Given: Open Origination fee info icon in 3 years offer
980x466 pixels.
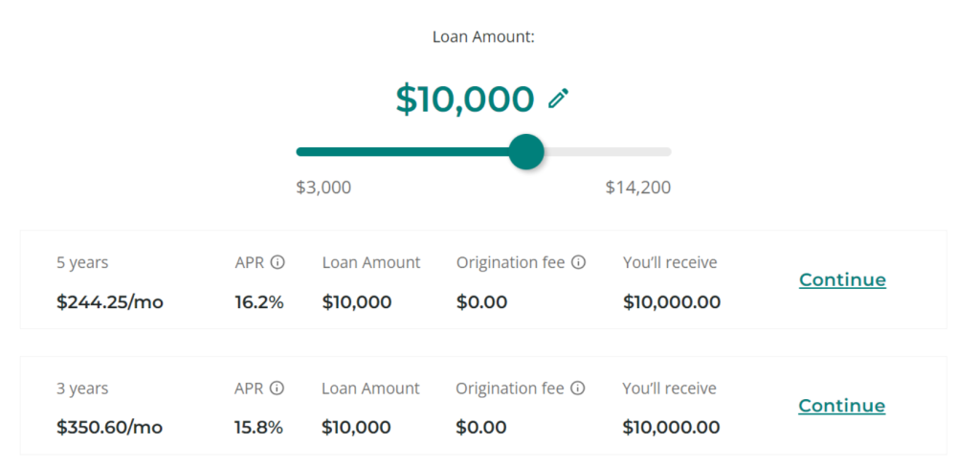Looking at the screenshot, I should [x=578, y=388].
